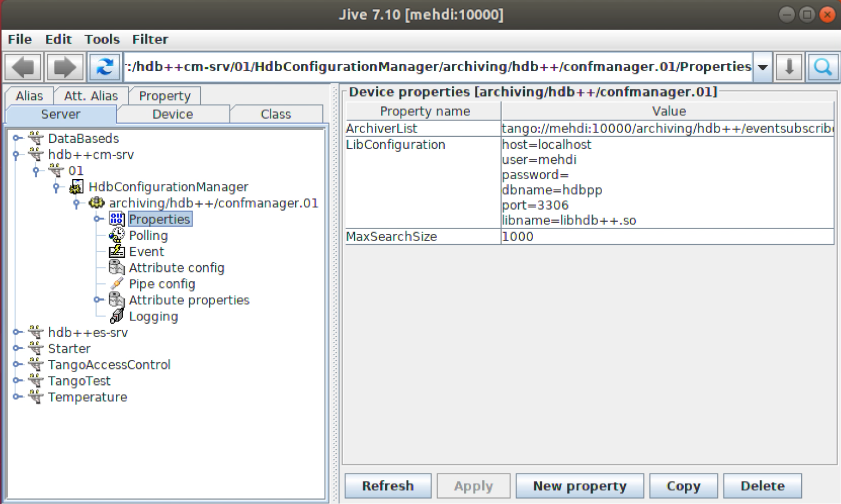The height and width of the screenshot is (504, 841).
Task: Collapse the 01 instance node
Action: coord(36,171)
